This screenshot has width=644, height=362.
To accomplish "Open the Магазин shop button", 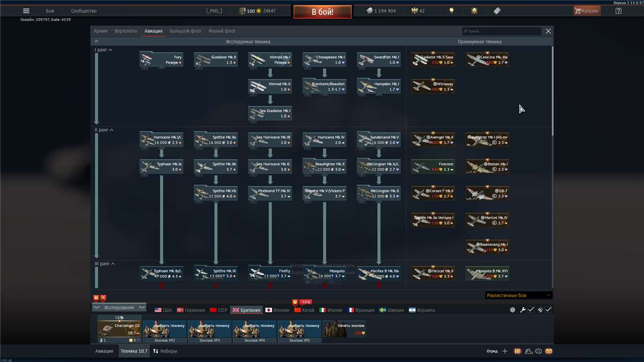I will (x=587, y=11).
